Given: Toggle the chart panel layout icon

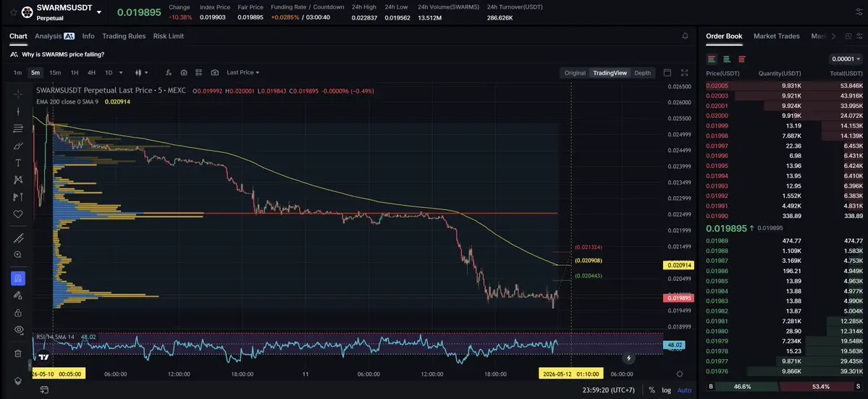Looking at the screenshot, I should coord(667,72).
